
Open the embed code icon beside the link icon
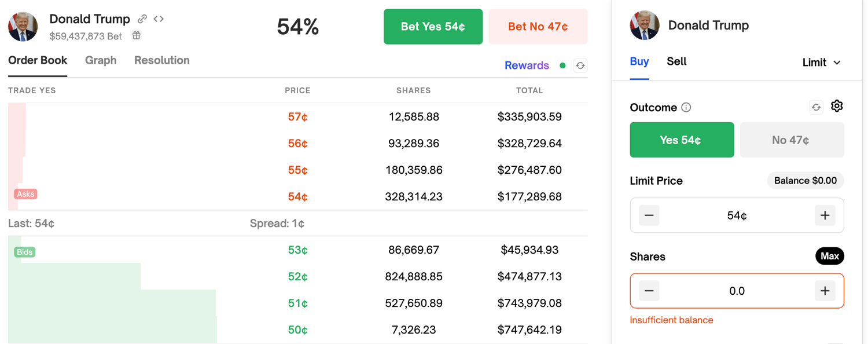coord(158,19)
